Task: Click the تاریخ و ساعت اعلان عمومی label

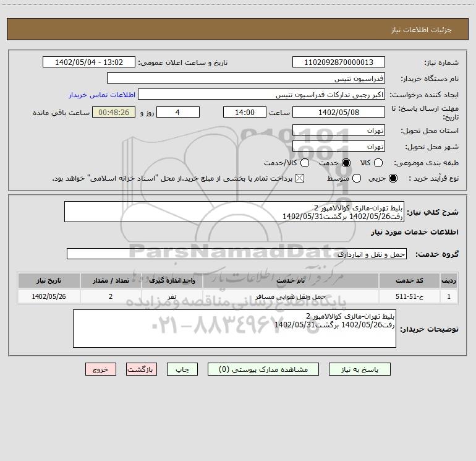Action: tap(183, 62)
